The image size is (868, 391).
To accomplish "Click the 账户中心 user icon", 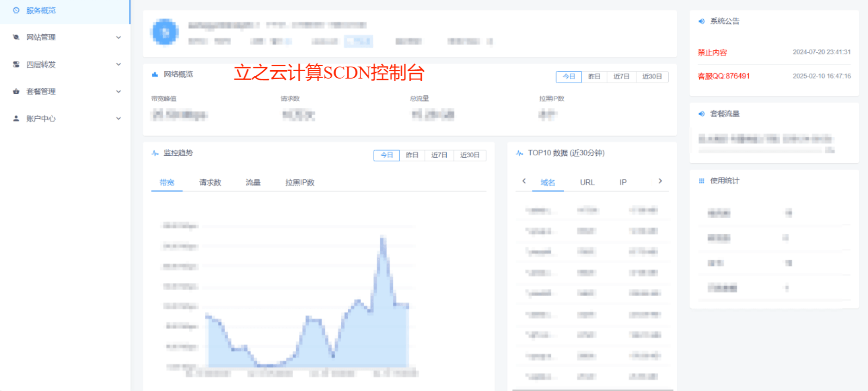I will tap(16, 118).
